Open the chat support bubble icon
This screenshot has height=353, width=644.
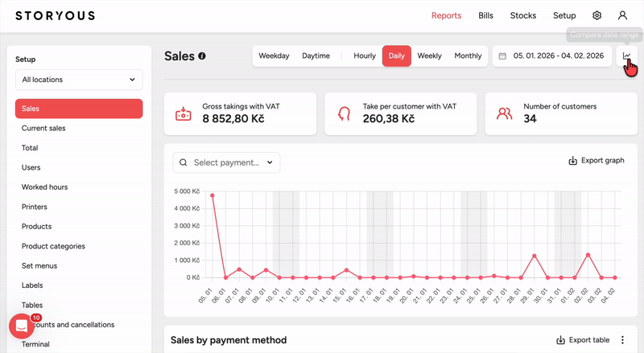(22, 326)
